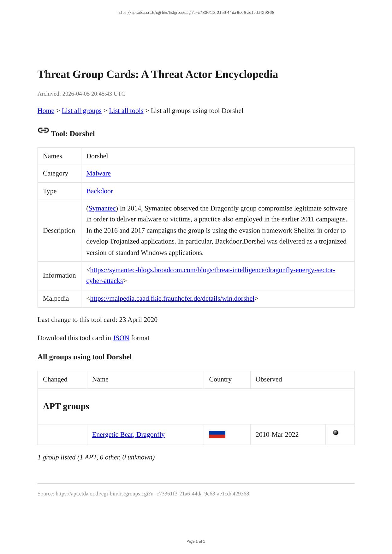This screenshot has width=392, height=554.
Task: Click the Threat Group Cards page title
Action: 157,74
